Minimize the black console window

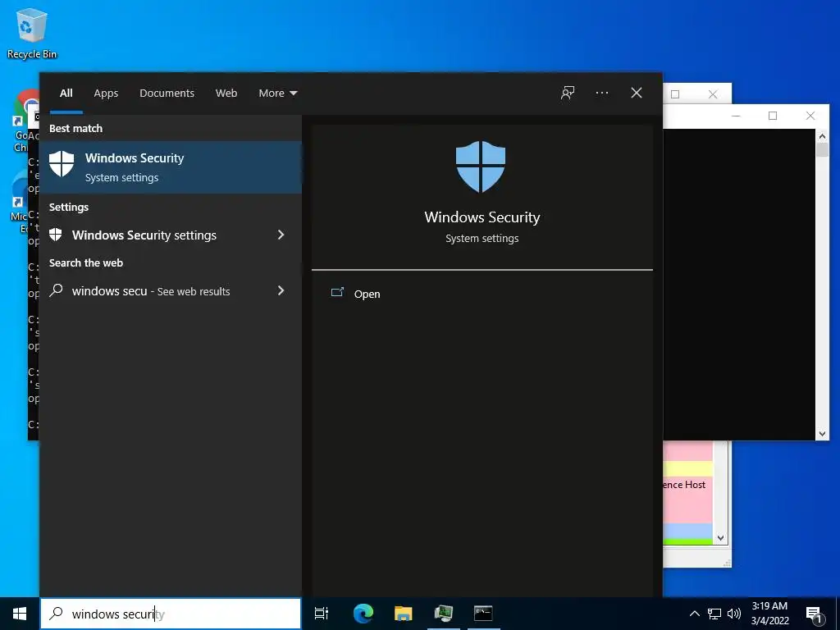(736, 116)
